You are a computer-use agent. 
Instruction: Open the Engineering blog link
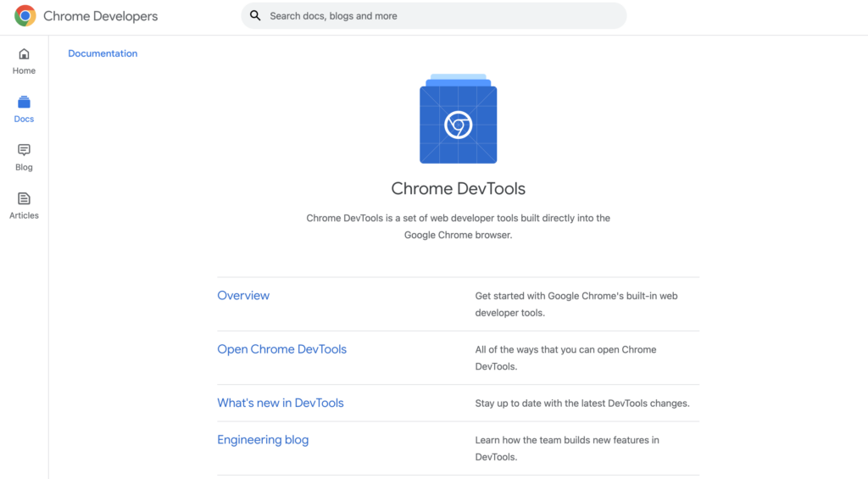(263, 440)
